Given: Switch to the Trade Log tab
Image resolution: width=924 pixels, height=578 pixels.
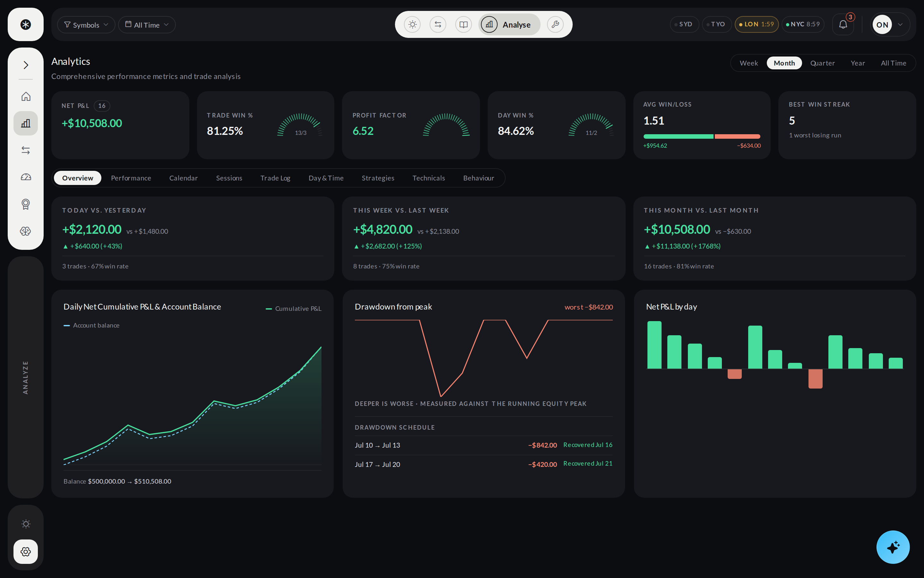Looking at the screenshot, I should pyautogui.click(x=275, y=178).
